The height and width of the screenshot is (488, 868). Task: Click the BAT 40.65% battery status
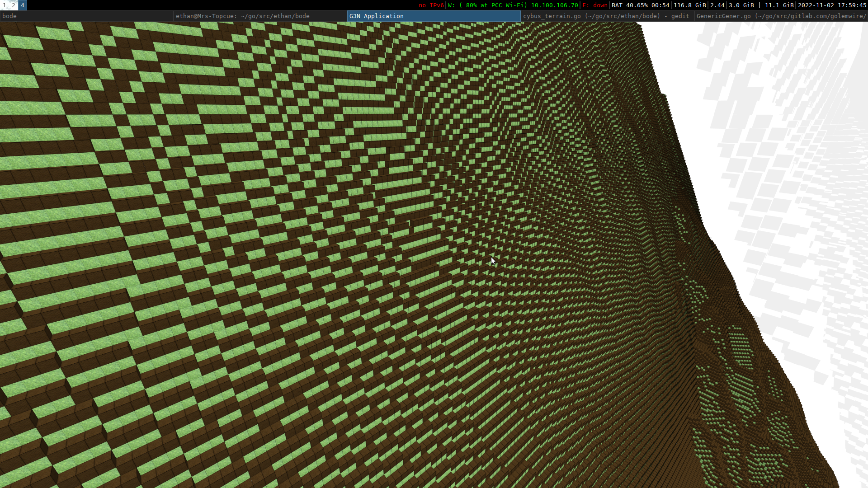point(640,5)
